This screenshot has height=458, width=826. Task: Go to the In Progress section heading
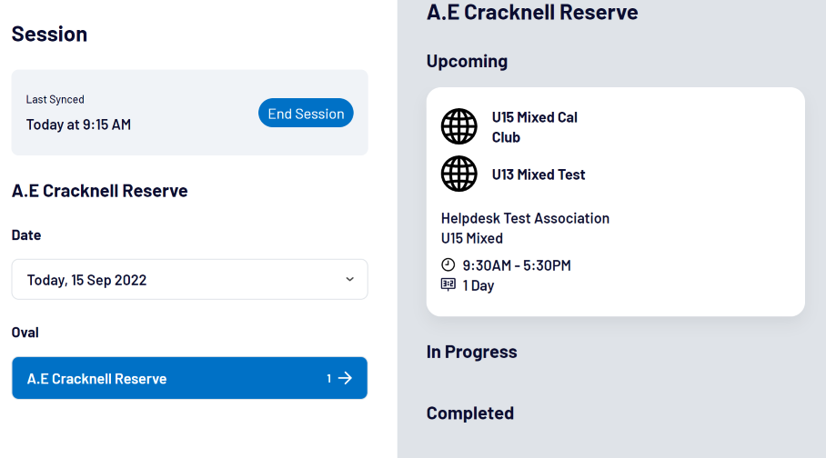pos(471,352)
